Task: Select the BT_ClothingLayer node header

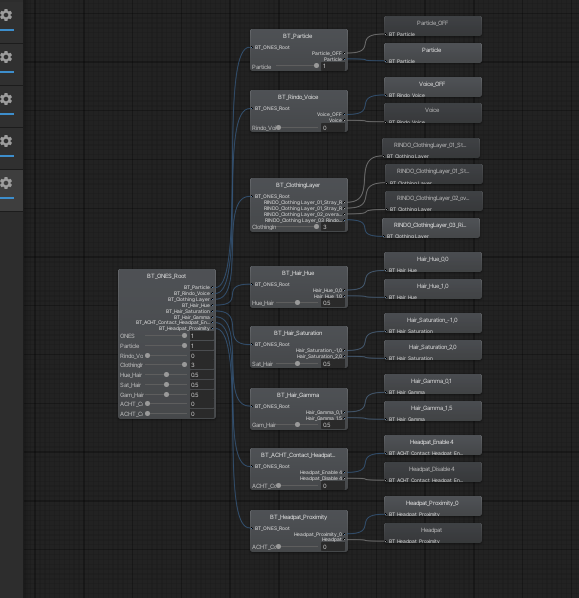Action: tap(298, 185)
